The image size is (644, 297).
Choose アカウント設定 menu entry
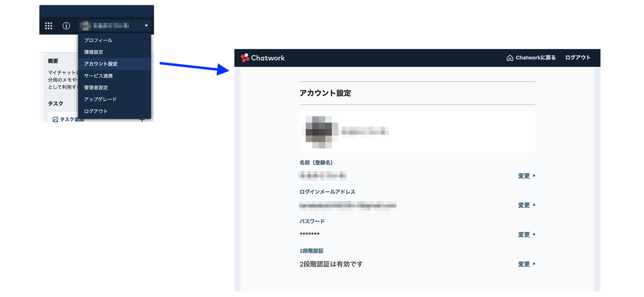tap(114, 64)
